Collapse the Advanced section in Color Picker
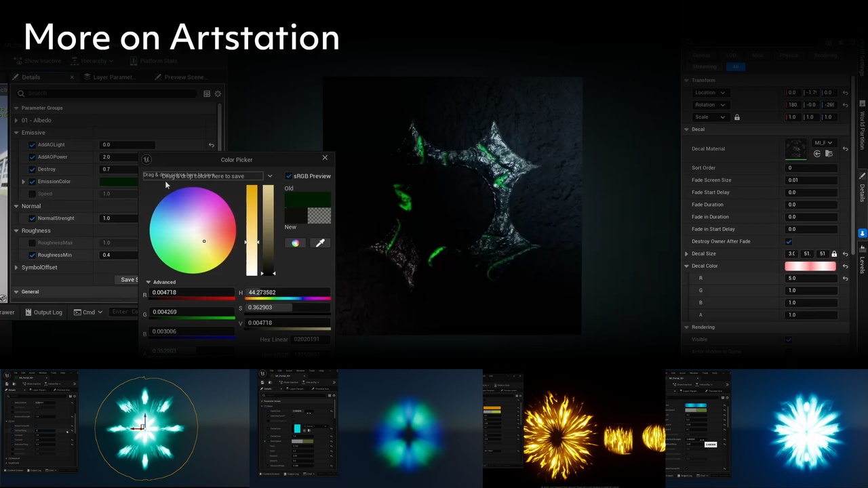The height and width of the screenshot is (488, 868). pyautogui.click(x=149, y=282)
